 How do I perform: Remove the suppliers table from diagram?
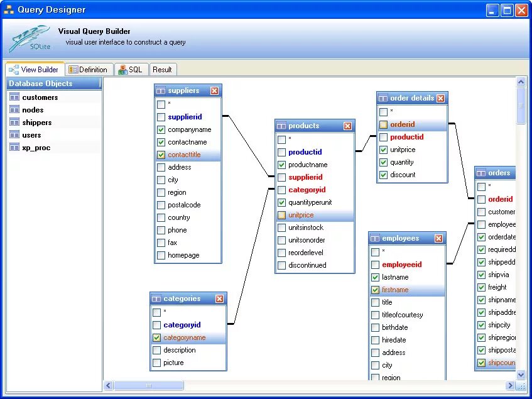[214, 91]
